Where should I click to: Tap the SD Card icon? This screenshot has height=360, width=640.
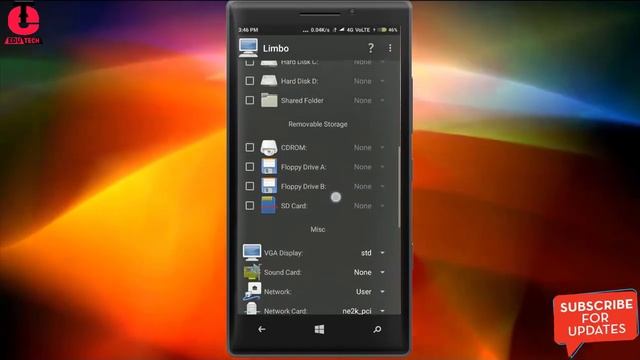click(x=269, y=205)
